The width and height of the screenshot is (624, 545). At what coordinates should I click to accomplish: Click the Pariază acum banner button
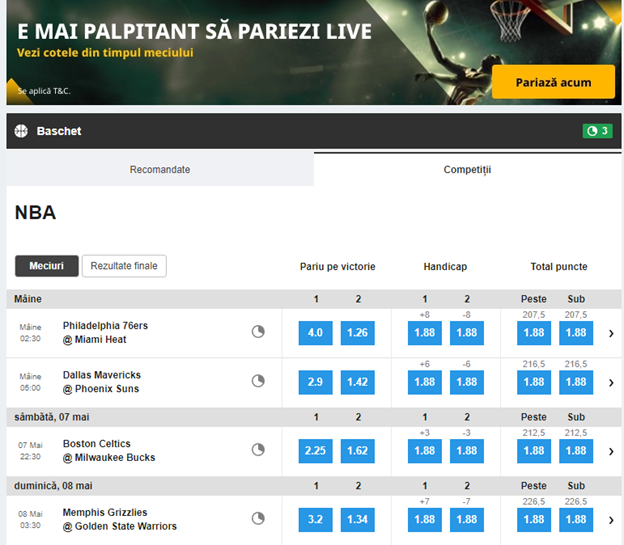tap(553, 82)
